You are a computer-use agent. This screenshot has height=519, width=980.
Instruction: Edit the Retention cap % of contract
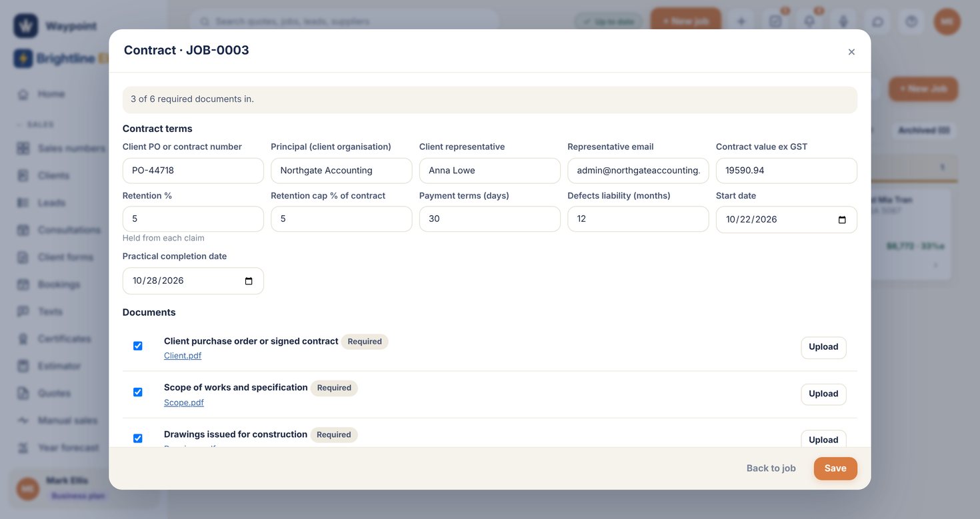(341, 219)
